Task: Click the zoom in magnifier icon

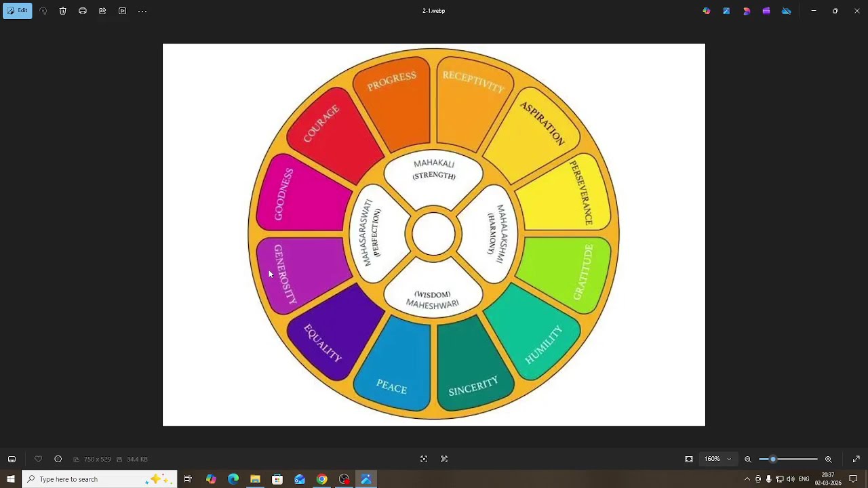Action: (x=829, y=459)
